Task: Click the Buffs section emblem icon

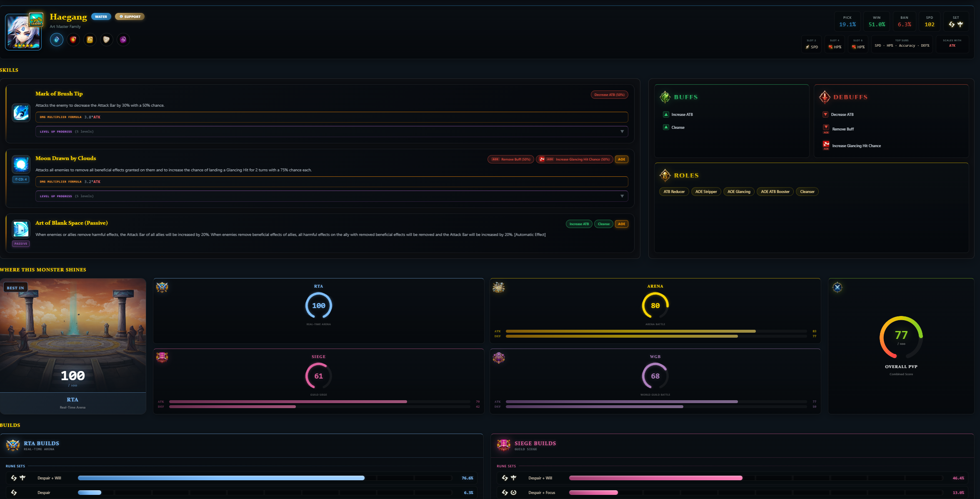Action: coord(665,97)
